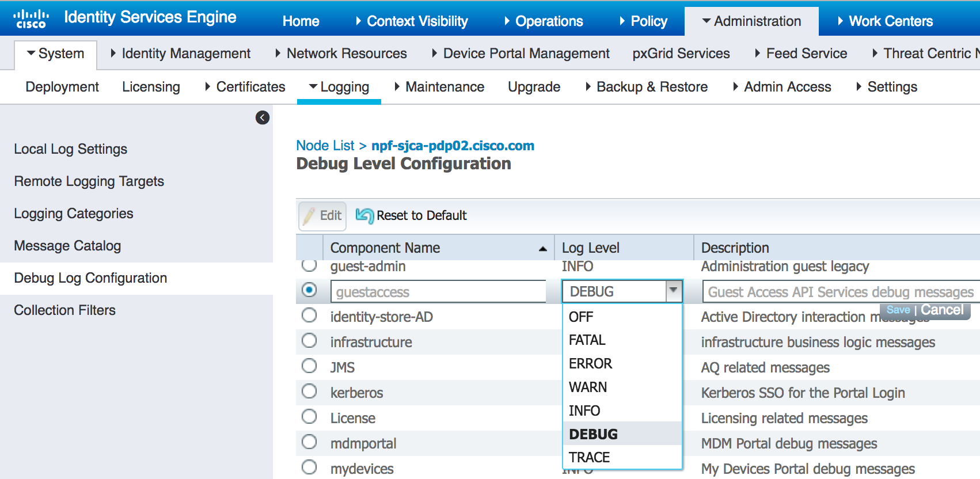Choose OFF from log level list
The image size is (980, 479).
[622, 317]
